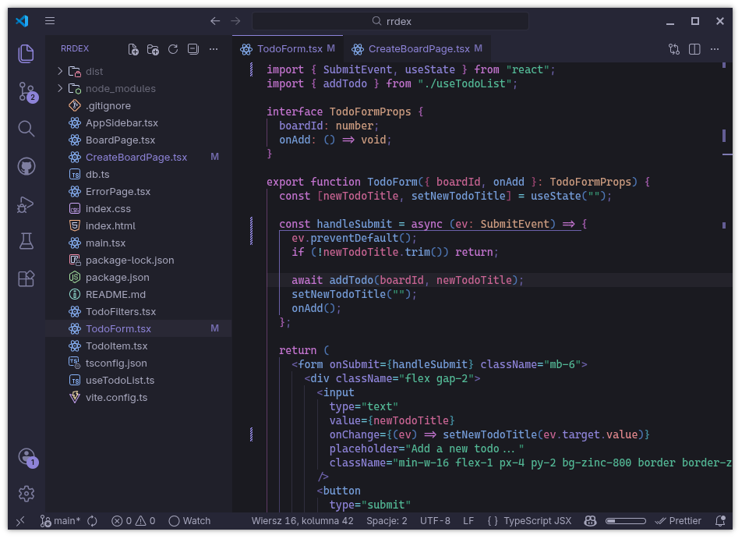This screenshot has height=553, width=756.
Task: Open the Search view in activity bar
Action: point(26,129)
